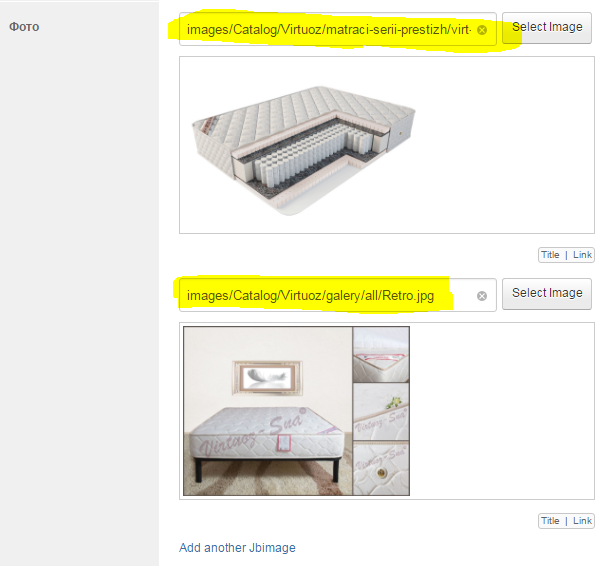
Task: Click empty area of Retro.jpg preview box
Action: 502,411
